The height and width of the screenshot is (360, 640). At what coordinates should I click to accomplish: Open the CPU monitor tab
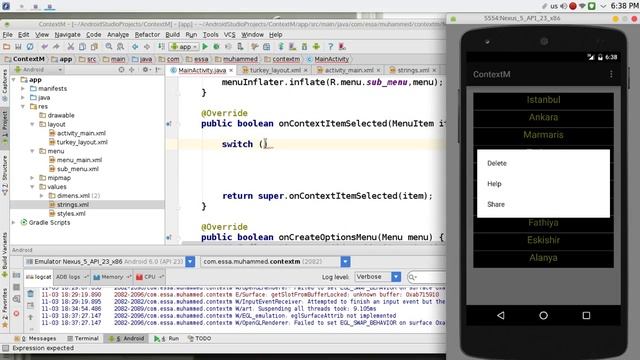[x=149, y=277]
